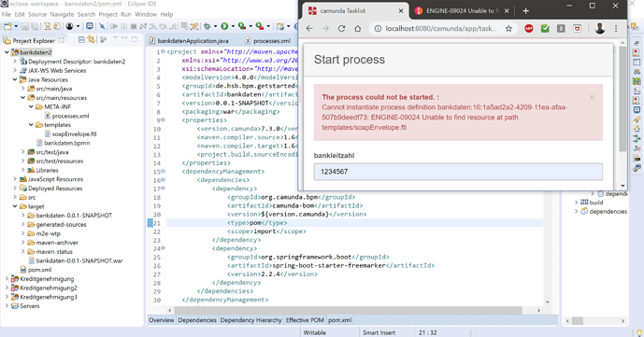Collapse the Java Resources node
This screenshot has width=644, height=337.
(15, 79)
